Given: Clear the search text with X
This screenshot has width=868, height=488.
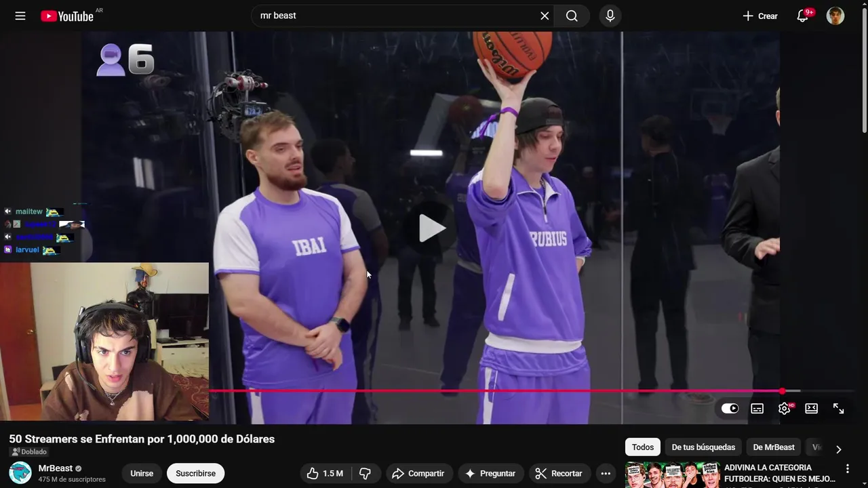Looking at the screenshot, I should 545,16.
